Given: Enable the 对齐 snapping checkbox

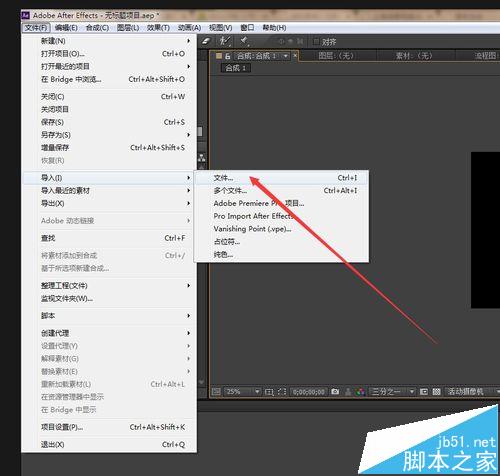Looking at the screenshot, I should [316, 42].
